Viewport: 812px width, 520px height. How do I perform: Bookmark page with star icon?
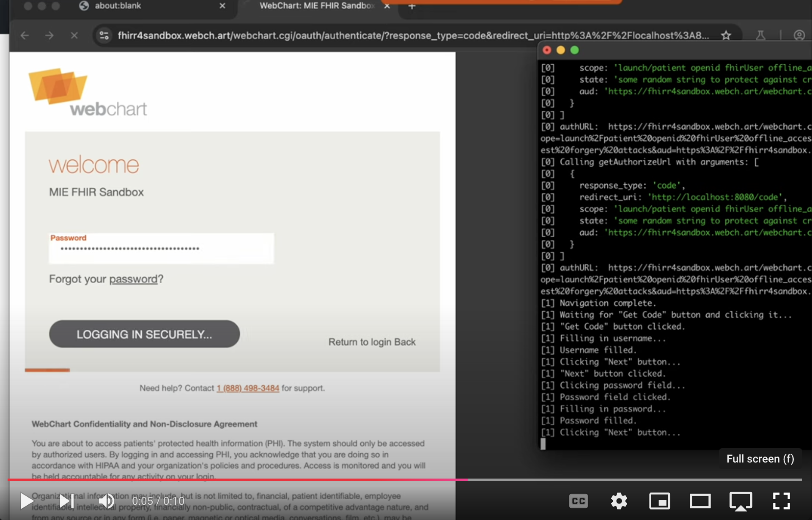tap(726, 36)
